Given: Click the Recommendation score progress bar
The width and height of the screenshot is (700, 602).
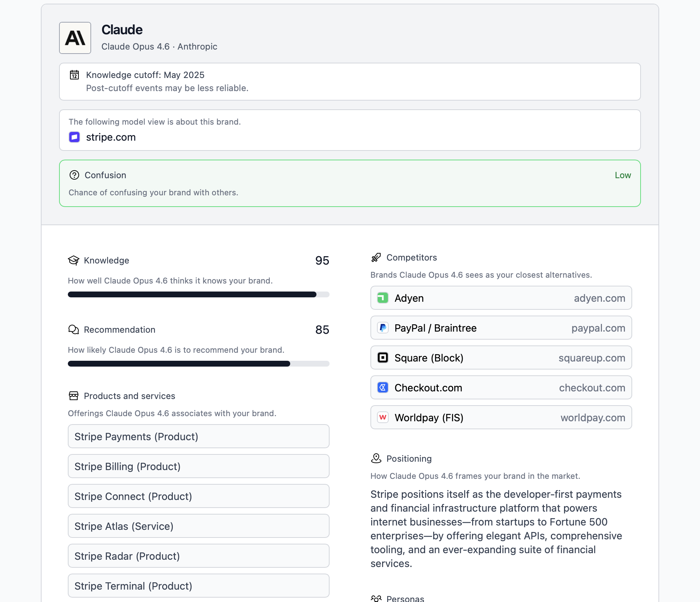Looking at the screenshot, I should click(x=198, y=364).
